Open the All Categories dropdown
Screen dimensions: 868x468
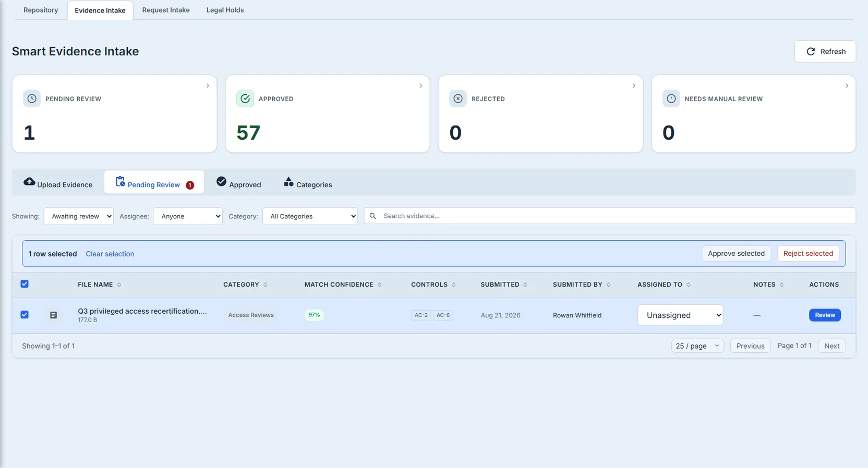pyautogui.click(x=310, y=216)
